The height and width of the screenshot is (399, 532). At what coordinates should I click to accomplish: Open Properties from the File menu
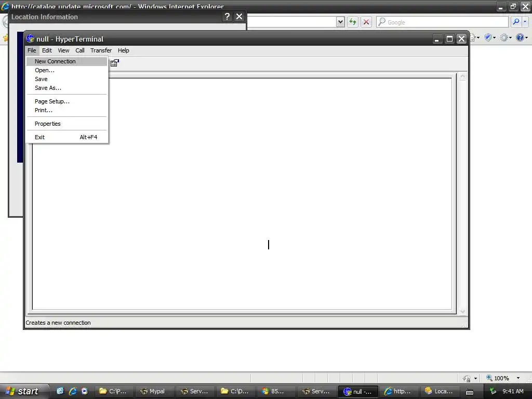[x=67, y=124]
